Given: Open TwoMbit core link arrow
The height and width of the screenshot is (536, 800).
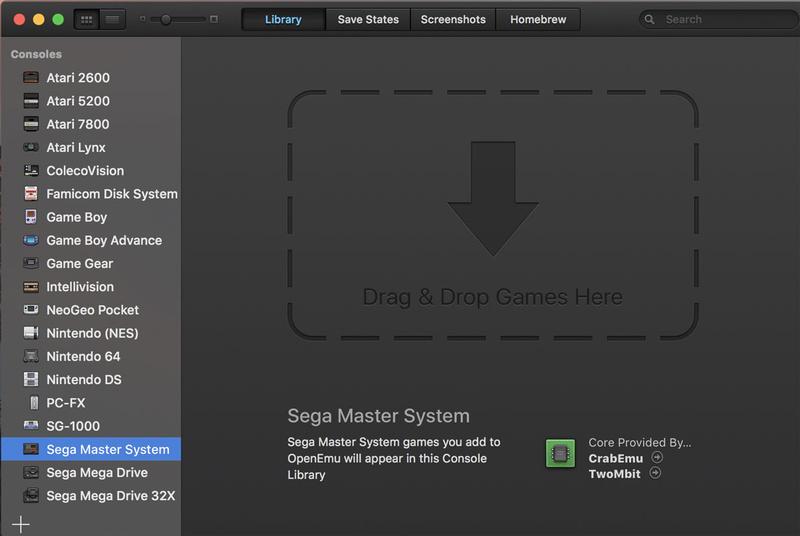Looking at the screenshot, I should tap(655, 473).
